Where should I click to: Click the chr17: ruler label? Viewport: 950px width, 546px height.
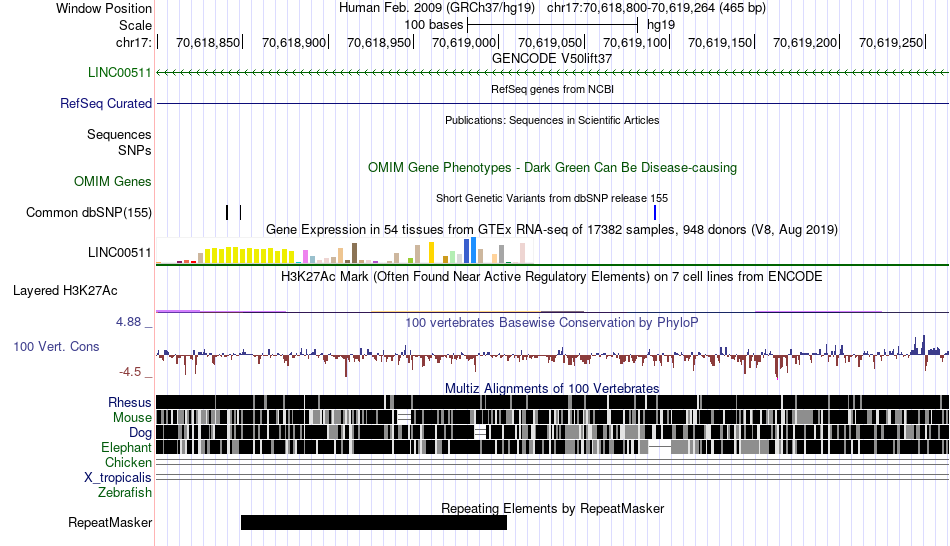[x=133, y=42]
